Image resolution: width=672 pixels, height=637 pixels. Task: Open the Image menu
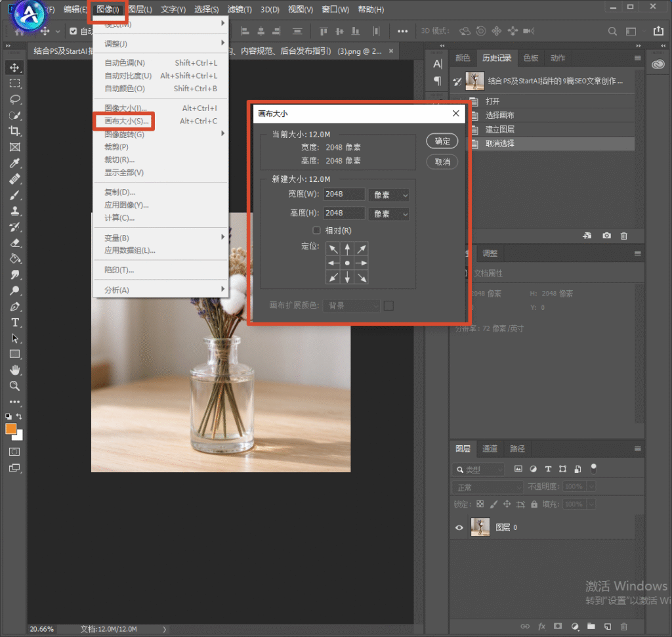(108, 9)
